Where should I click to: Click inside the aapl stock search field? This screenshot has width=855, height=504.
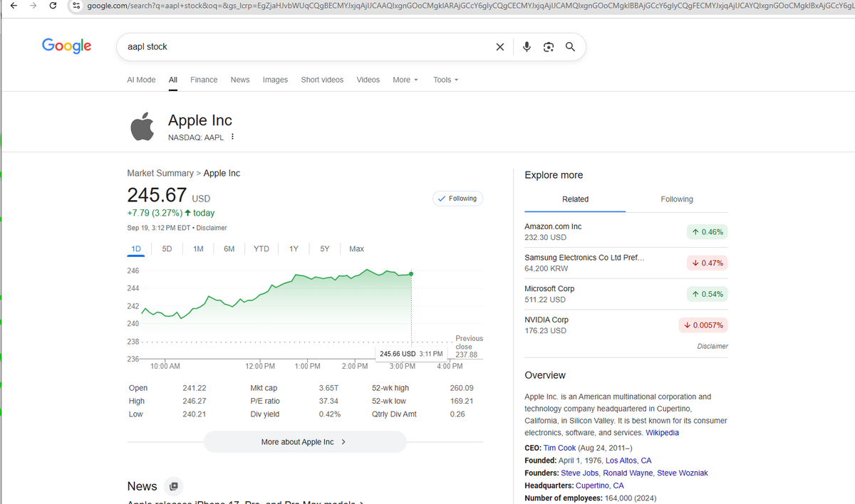pyautogui.click(x=306, y=47)
